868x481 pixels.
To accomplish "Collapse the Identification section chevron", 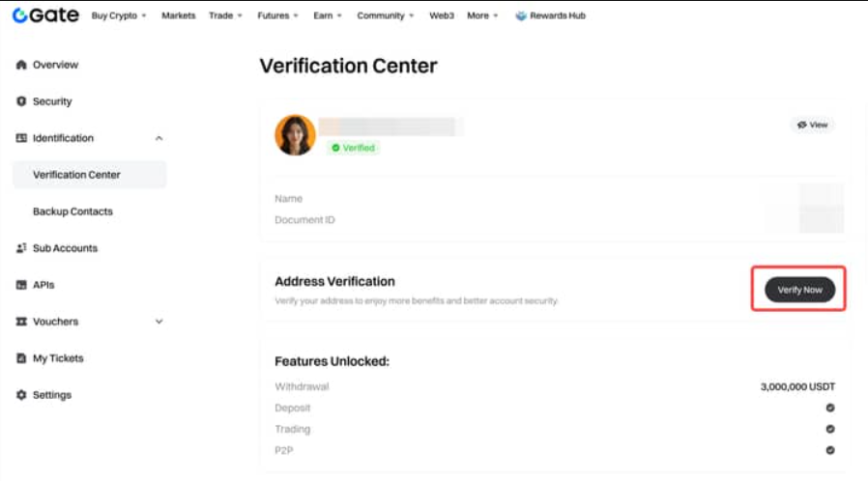I will [x=159, y=138].
